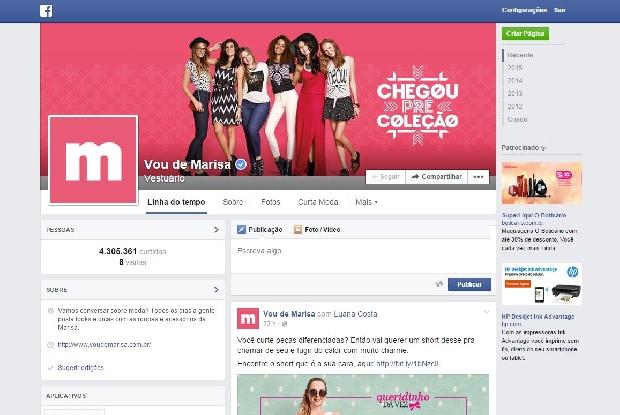
Task: Click the Seguir button
Action: 386,177
